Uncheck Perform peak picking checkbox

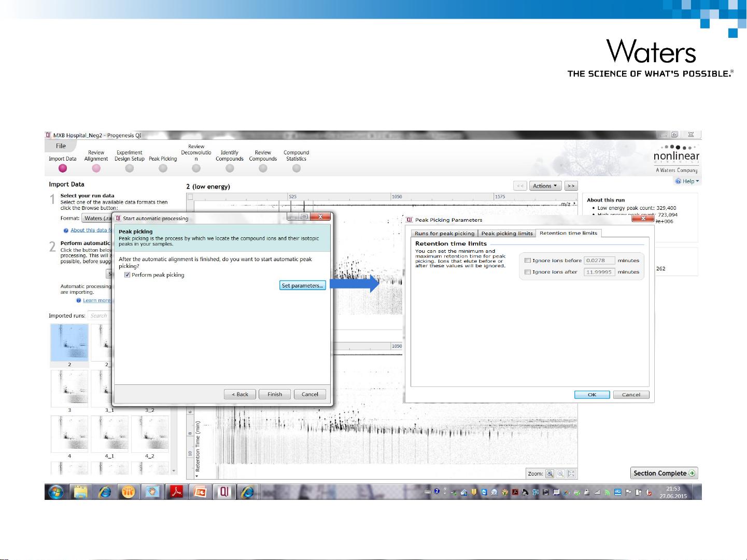[x=127, y=275]
